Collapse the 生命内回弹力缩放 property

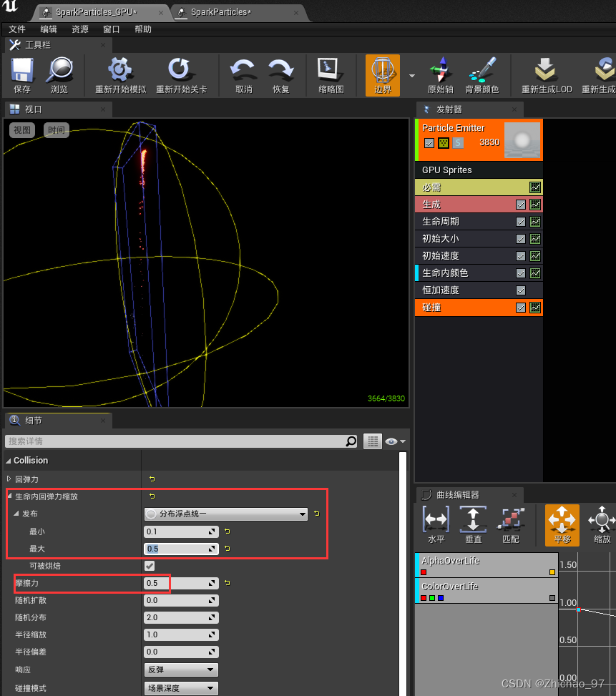tap(10, 496)
